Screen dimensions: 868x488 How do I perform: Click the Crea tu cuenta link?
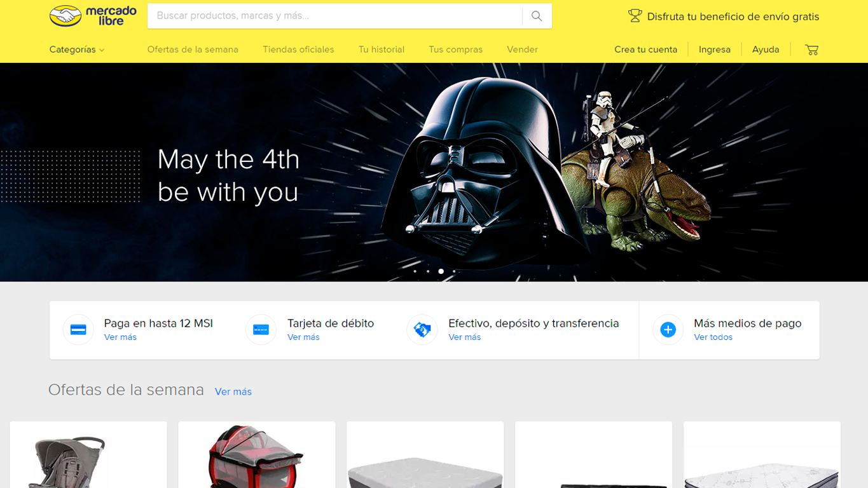pyautogui.click(x=645, y=50)
